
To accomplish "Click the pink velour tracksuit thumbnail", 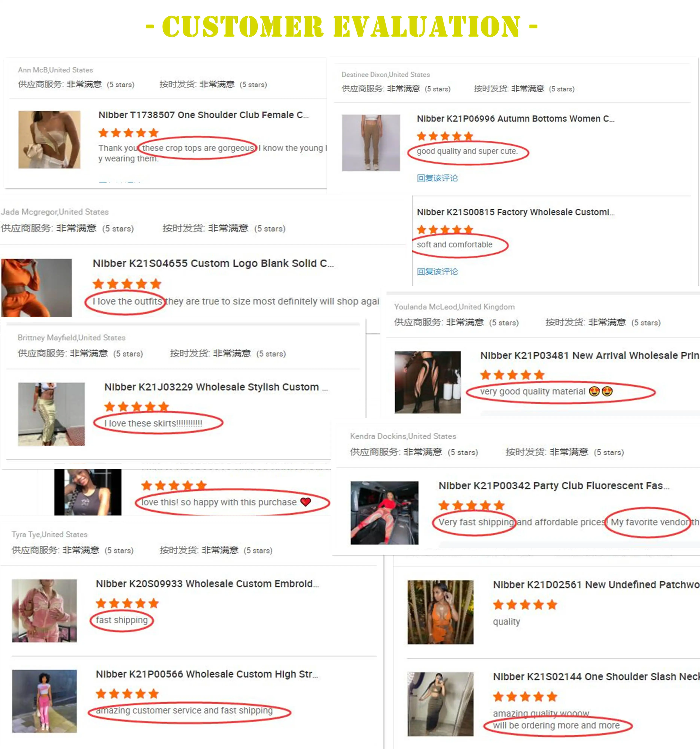I will pyautogui.click(x=44, y=611).
